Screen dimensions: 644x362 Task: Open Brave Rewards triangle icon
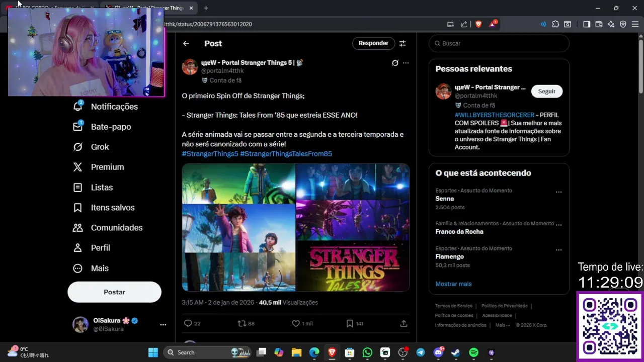493,24
